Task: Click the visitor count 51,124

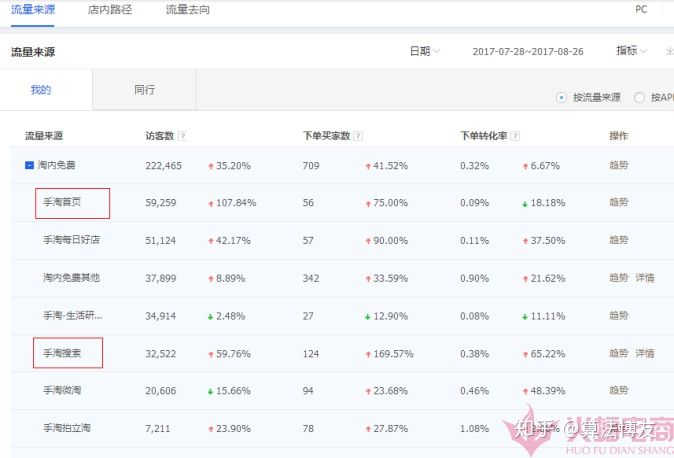Action: (161, 240)
